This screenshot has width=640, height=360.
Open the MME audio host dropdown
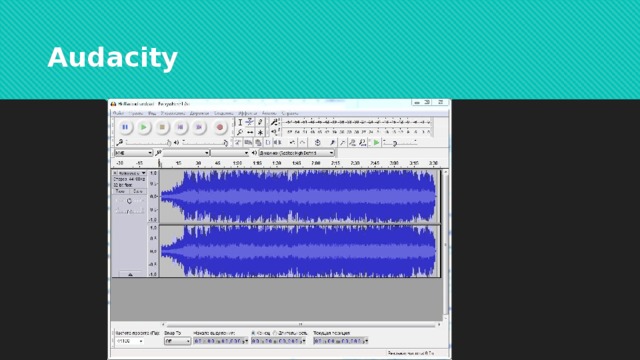tap(133, 153)
